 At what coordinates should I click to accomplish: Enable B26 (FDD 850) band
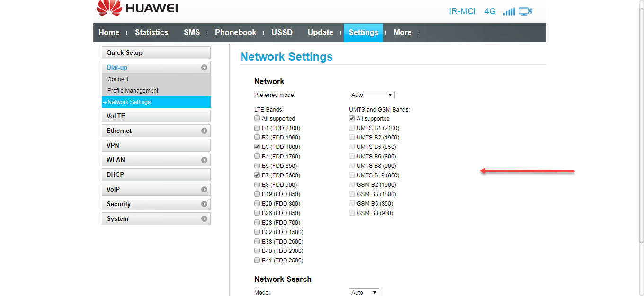coord(257,213)
